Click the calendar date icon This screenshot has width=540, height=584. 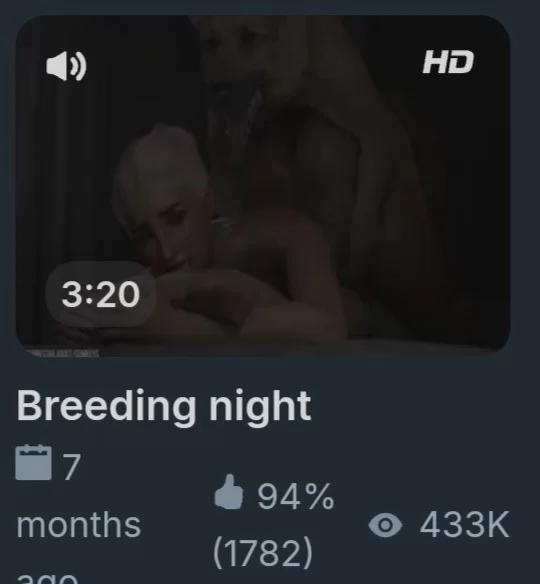tap(34, 462)
